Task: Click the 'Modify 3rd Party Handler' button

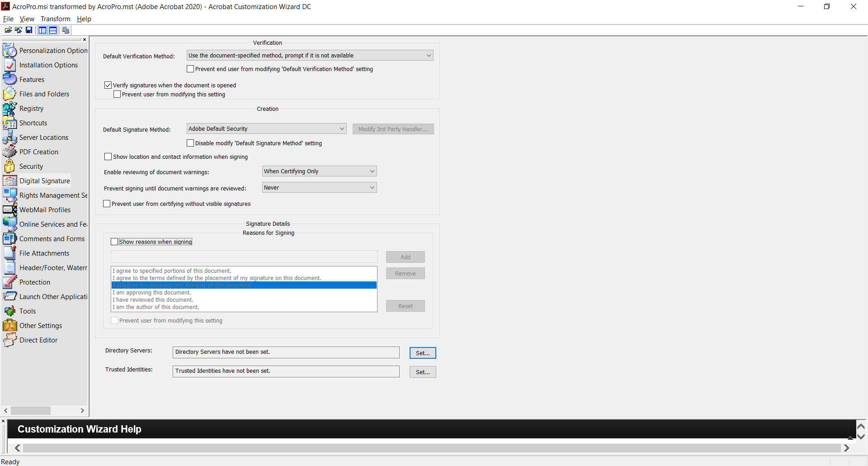Action: [393, 129]
